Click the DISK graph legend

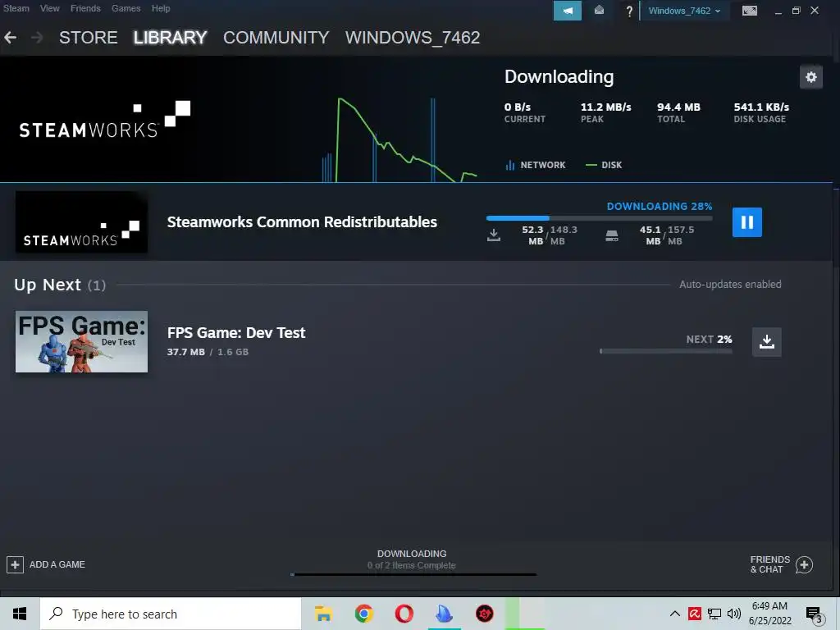[x=604, y=165]
